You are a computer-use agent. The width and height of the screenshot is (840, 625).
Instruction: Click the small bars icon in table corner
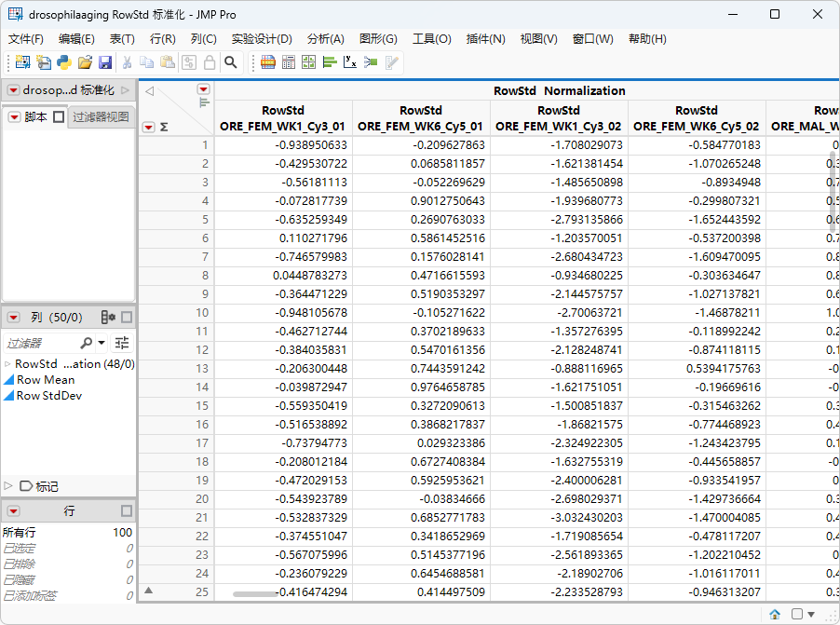click(x=204, y=102)
